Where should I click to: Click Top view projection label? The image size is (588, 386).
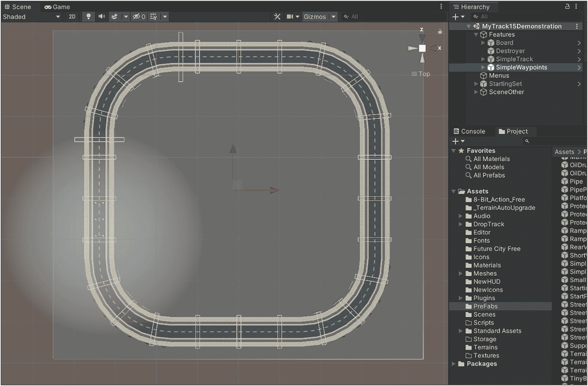(421, 74)
